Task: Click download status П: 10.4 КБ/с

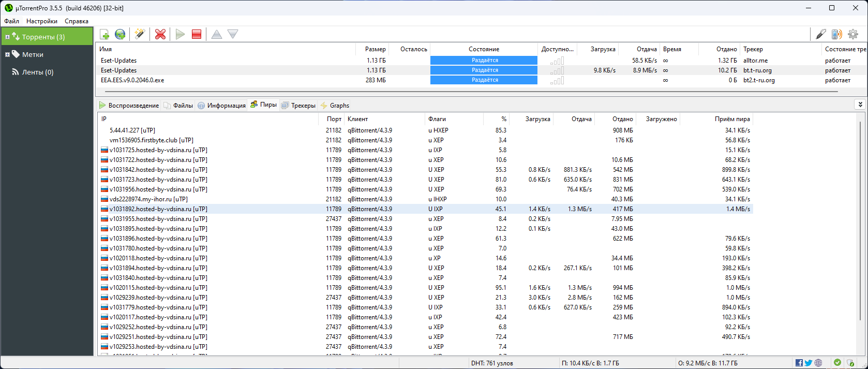Action: (x=590, y=363)
